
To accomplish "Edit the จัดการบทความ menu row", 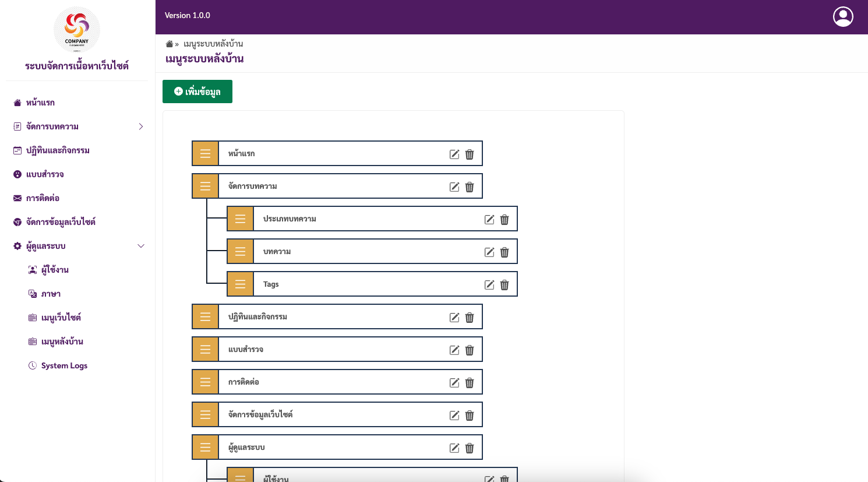I will pyautogui.click(x=454, y=187).
